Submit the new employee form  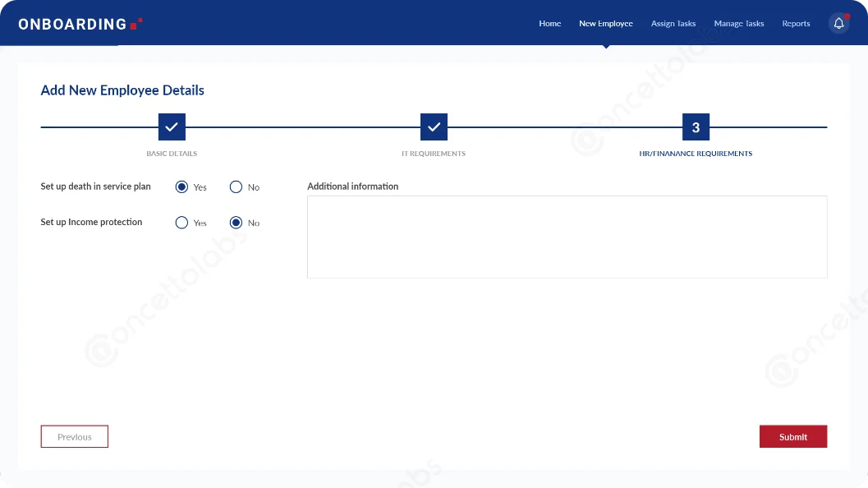pyautogui.click(x=792, y=437)
